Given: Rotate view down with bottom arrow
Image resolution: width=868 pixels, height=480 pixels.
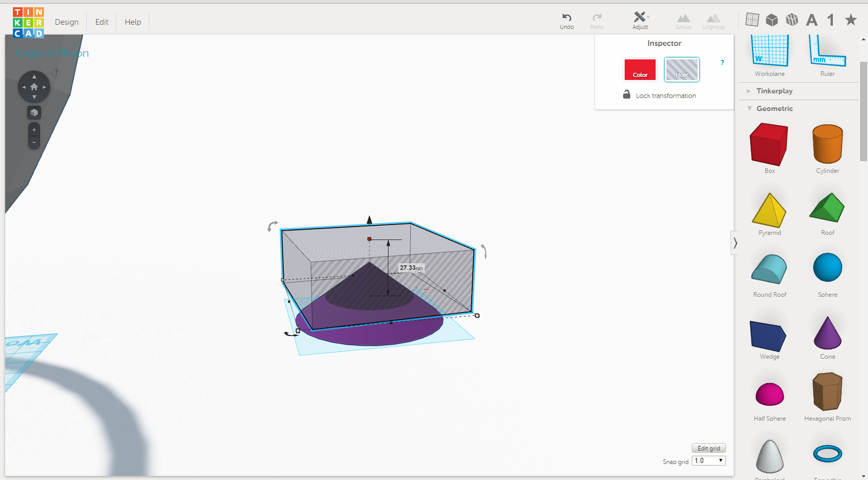Looking at the screenshot, I should click(x=34, y=97).
